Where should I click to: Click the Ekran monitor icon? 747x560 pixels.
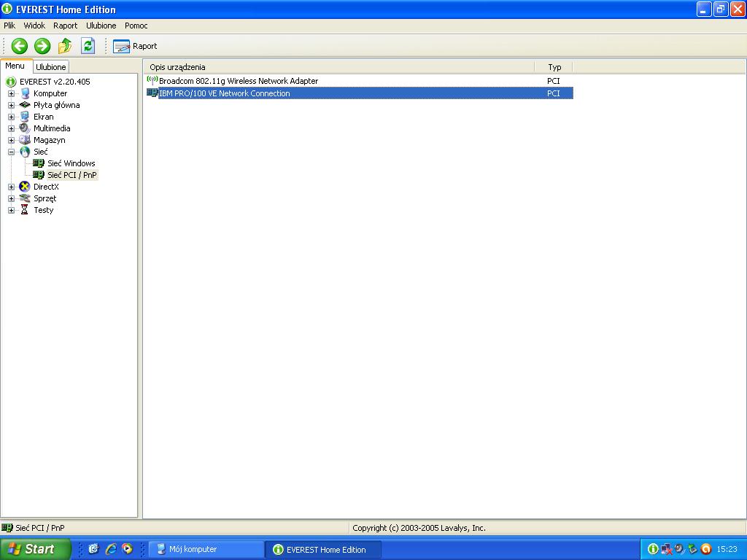tap(25, 117)
